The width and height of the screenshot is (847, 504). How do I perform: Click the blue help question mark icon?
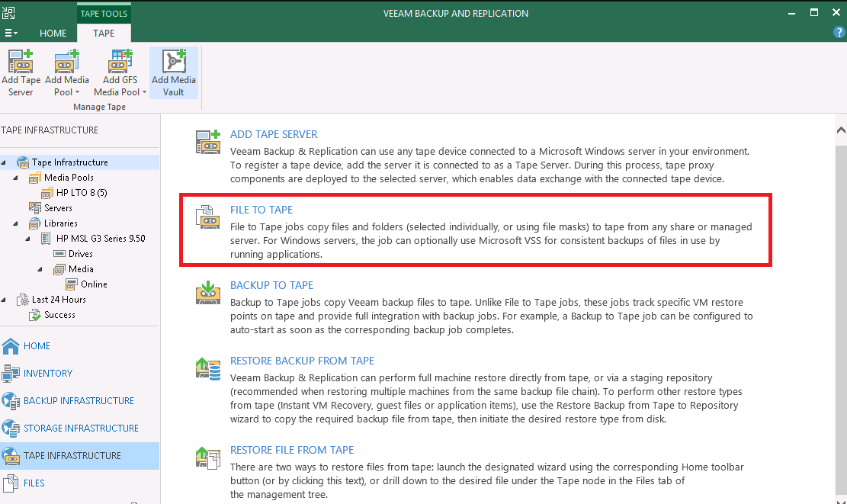pyautogui.click(x=838, y=32)
